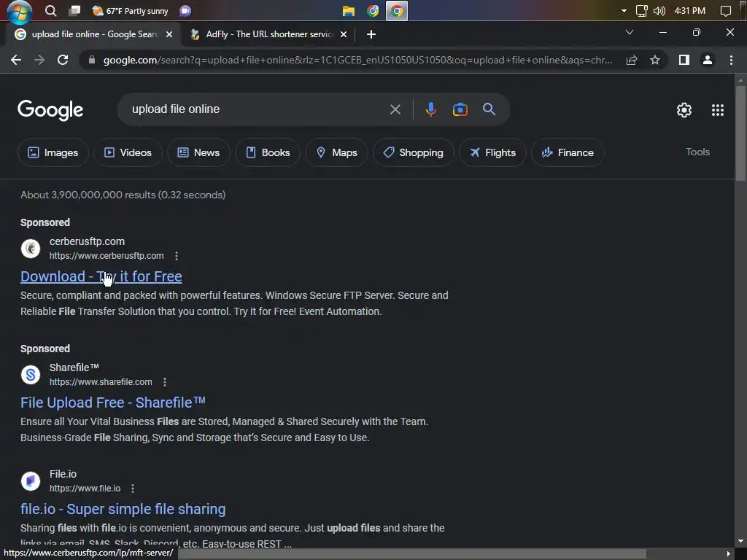
Task: Open search Tools
Action: coord(697,152)
